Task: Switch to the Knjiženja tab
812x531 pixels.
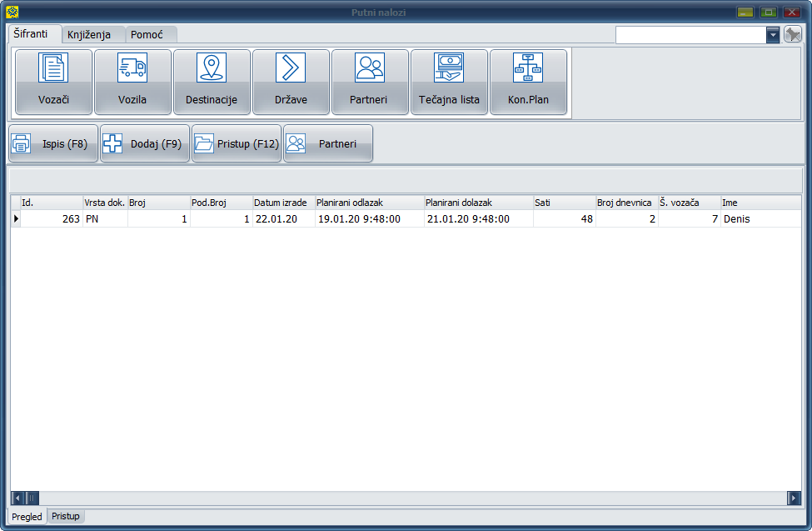Action: (x=94, y=35)
